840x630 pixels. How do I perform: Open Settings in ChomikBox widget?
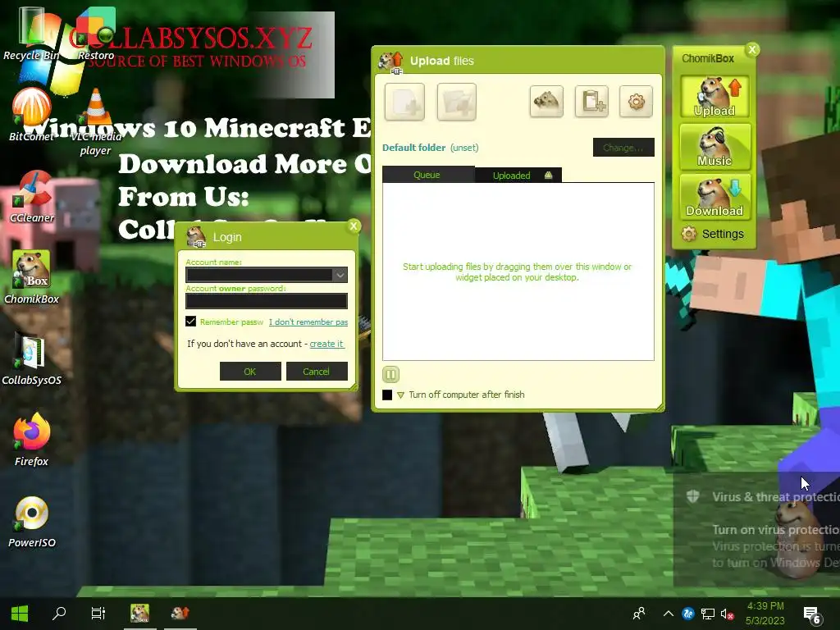click(713, 234)
